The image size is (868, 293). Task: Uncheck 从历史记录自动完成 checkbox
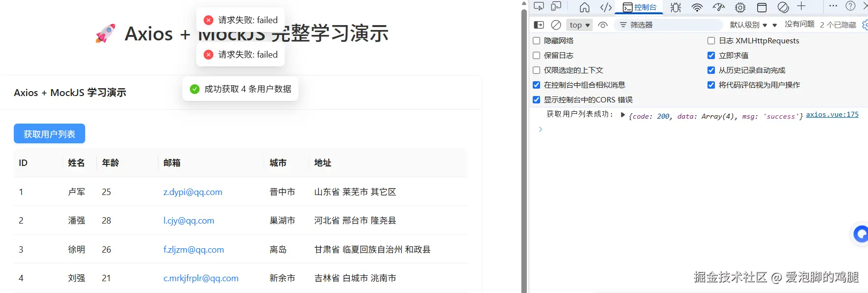711,70
